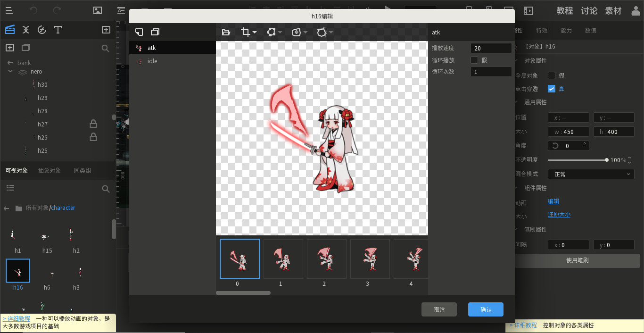644x333 pixels.
Task: Toggle the 全局对象 假 checkbox
Action: tap(551, 75)
